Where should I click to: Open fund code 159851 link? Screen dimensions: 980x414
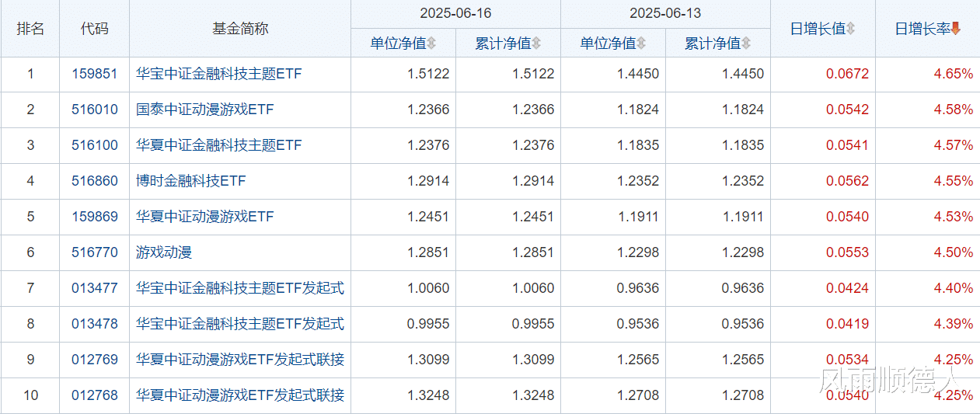95,75
